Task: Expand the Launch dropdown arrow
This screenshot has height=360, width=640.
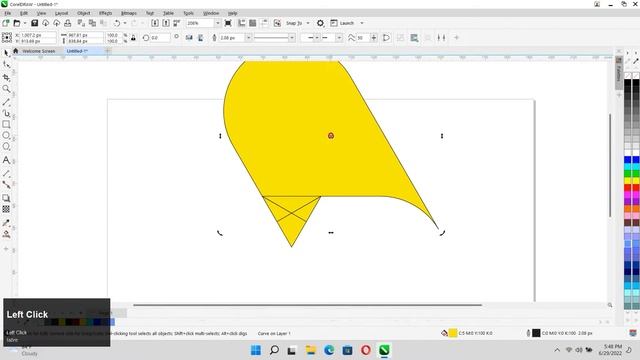Action: [362, 23]
